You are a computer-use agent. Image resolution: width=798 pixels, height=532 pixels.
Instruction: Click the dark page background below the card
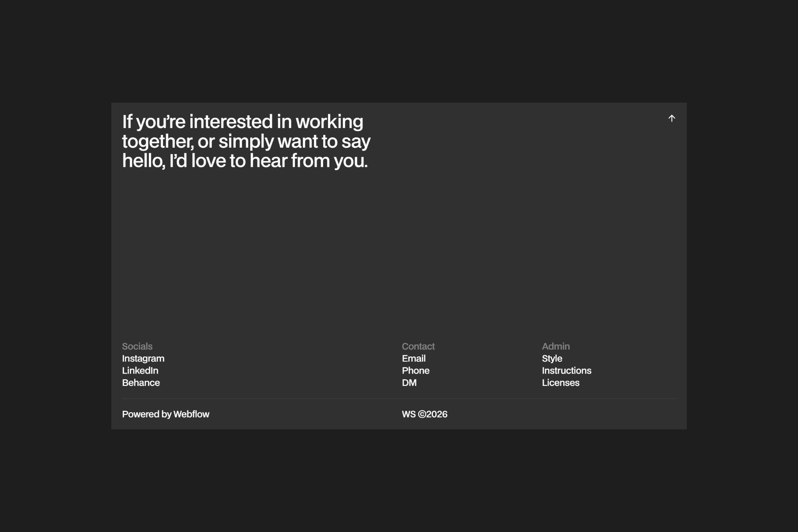[x=399, y=479]
